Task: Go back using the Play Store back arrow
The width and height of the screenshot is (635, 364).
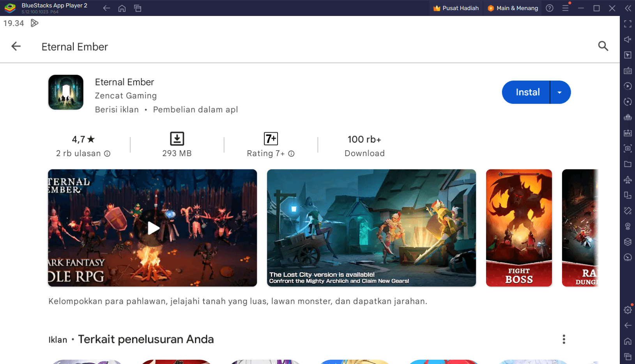Action: pos(16,46)
